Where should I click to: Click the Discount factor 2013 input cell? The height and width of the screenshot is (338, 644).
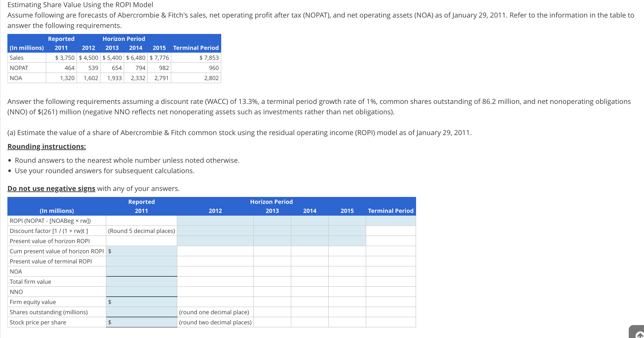pyautogui.click(x=272, y=231)
